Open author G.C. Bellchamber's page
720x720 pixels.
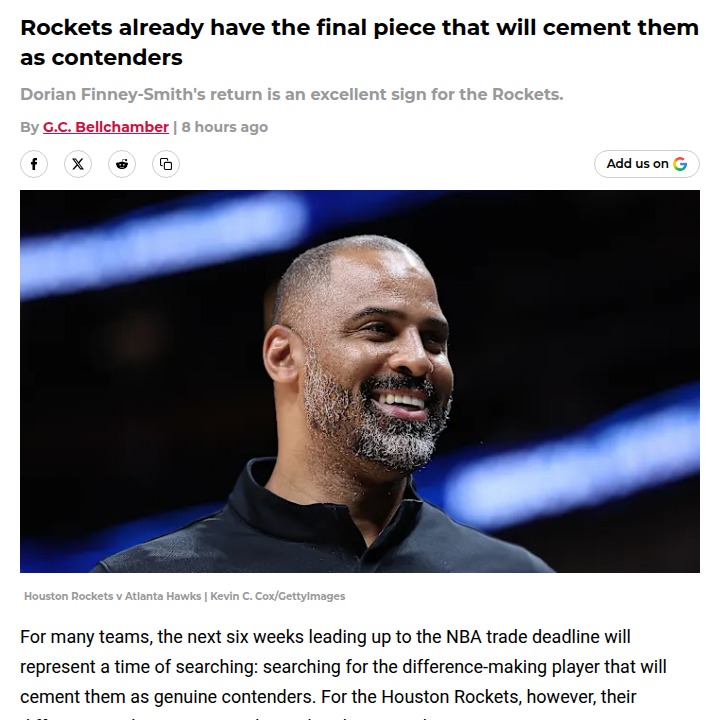coord(106,127)
